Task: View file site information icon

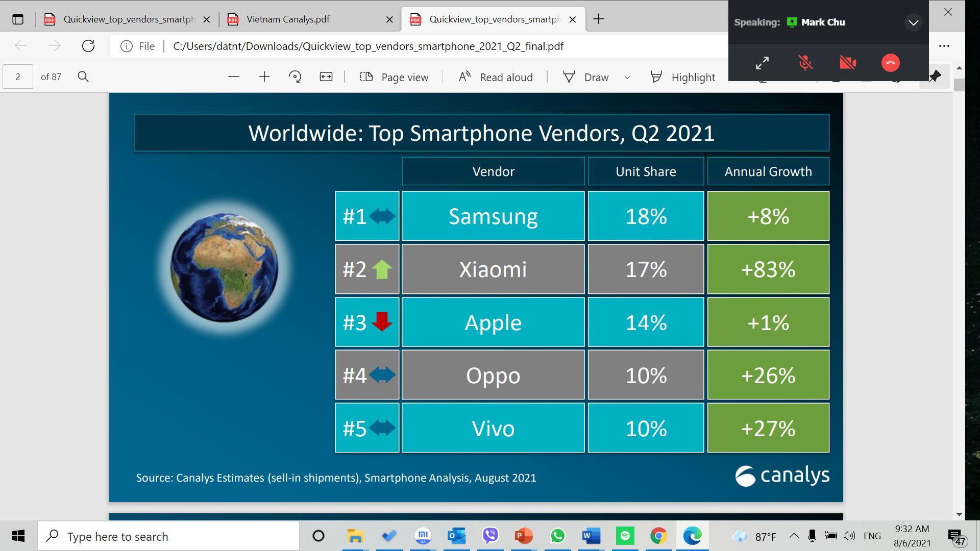Action: [x=126, y=46]
